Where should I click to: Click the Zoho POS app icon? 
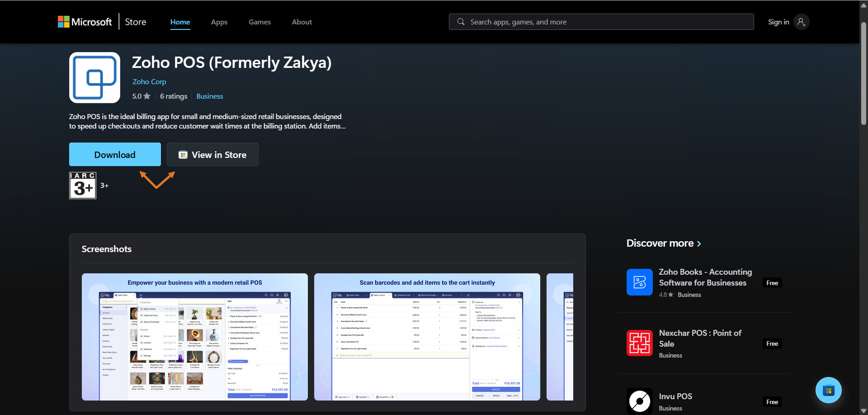pyautogui.click(x=94, y=77)
